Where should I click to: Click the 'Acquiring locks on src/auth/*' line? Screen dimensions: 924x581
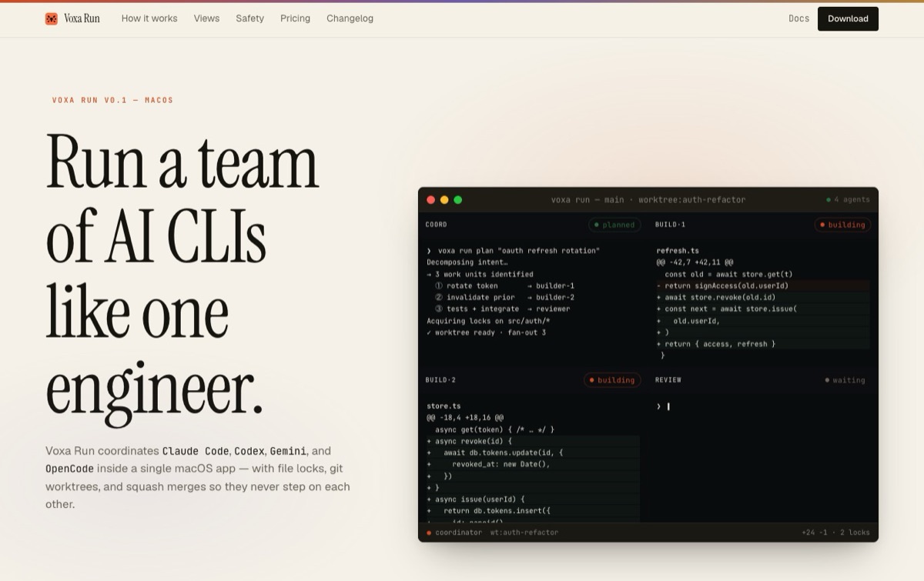488,321
